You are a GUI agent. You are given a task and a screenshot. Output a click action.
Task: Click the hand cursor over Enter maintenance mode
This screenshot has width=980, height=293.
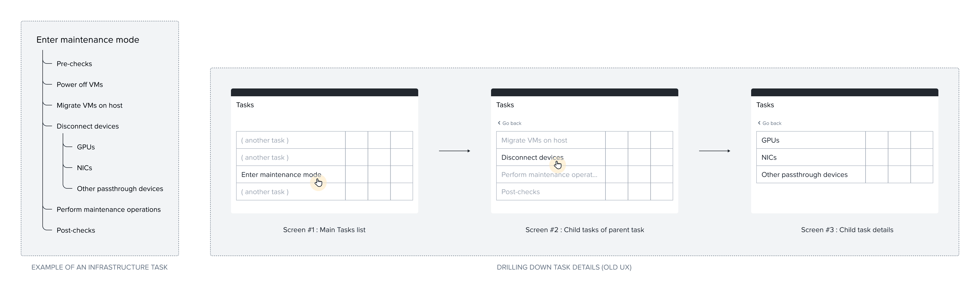click(x=318, y=183)
